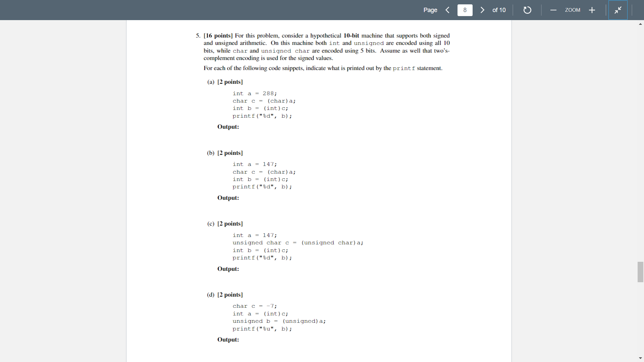Screen dimensions: 644x362
Task: Click the 'Page' label in the toolbar
Action: [430, 10]
